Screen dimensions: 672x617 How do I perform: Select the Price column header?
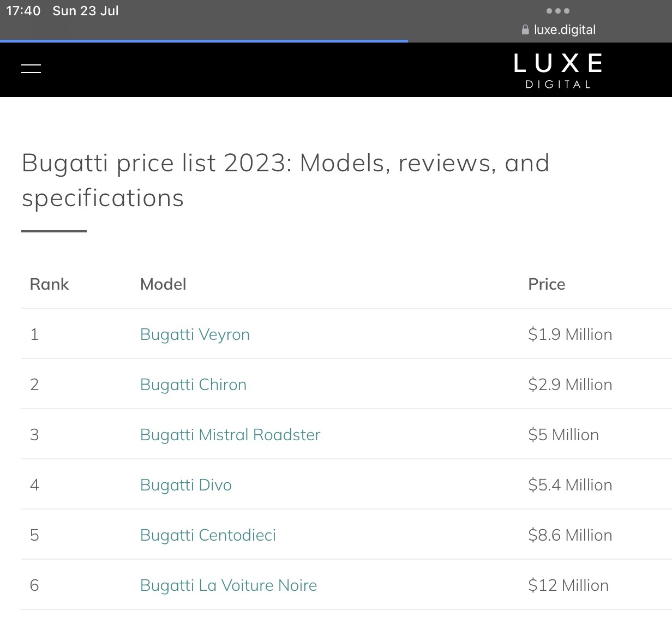pos(547,284)
